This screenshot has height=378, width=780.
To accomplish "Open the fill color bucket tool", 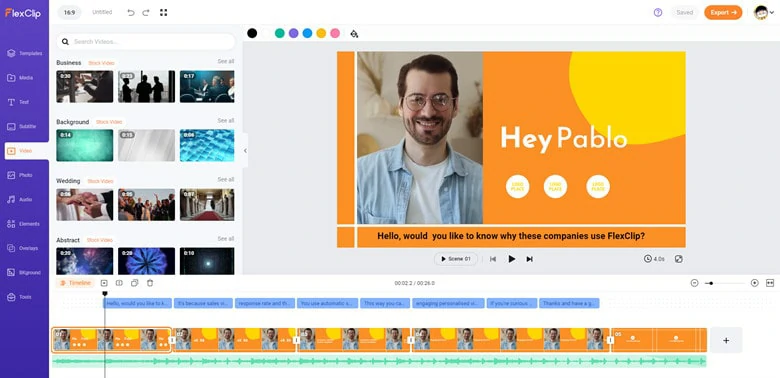I will click(x=354, y=33).
